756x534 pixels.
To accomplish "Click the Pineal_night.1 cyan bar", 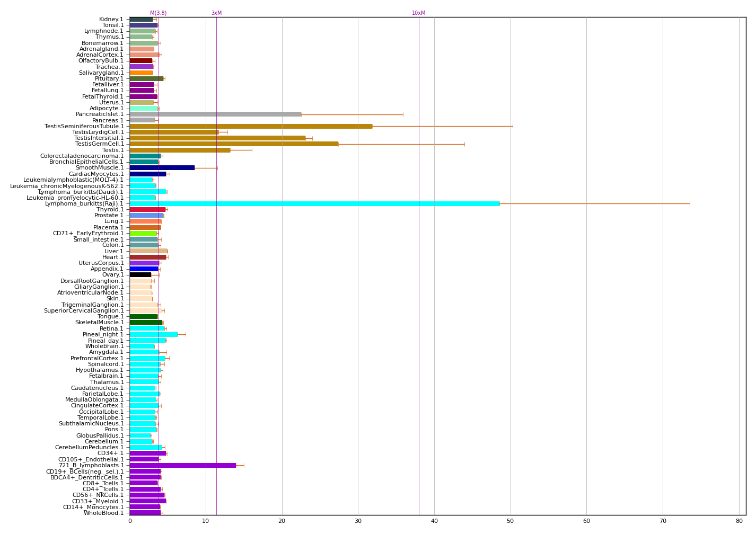I will 153,334.
